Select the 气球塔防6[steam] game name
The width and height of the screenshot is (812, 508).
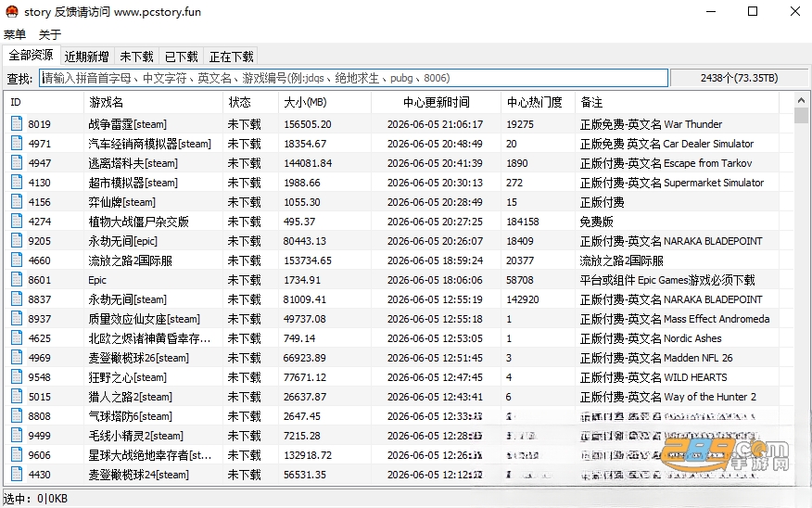130,416
